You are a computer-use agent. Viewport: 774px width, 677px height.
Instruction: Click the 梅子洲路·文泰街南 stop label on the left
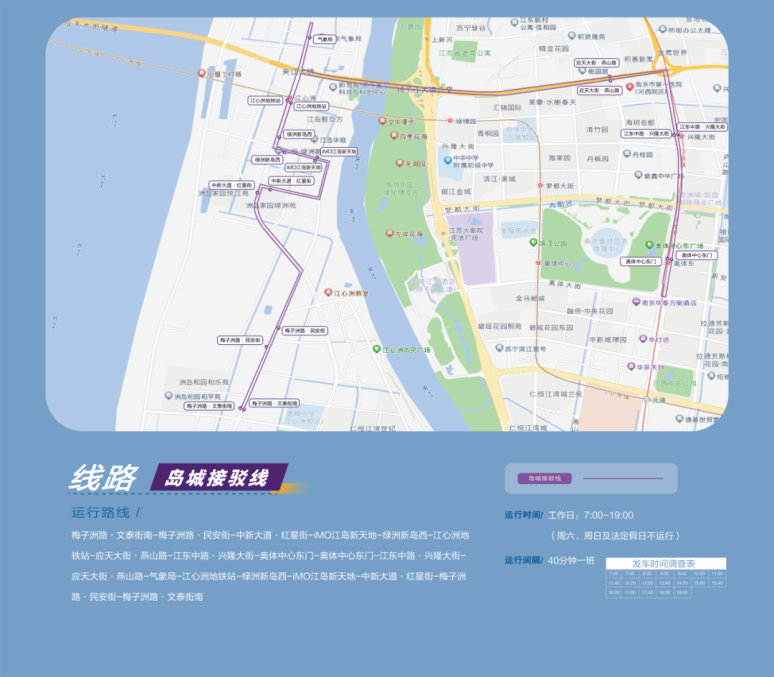209,406
